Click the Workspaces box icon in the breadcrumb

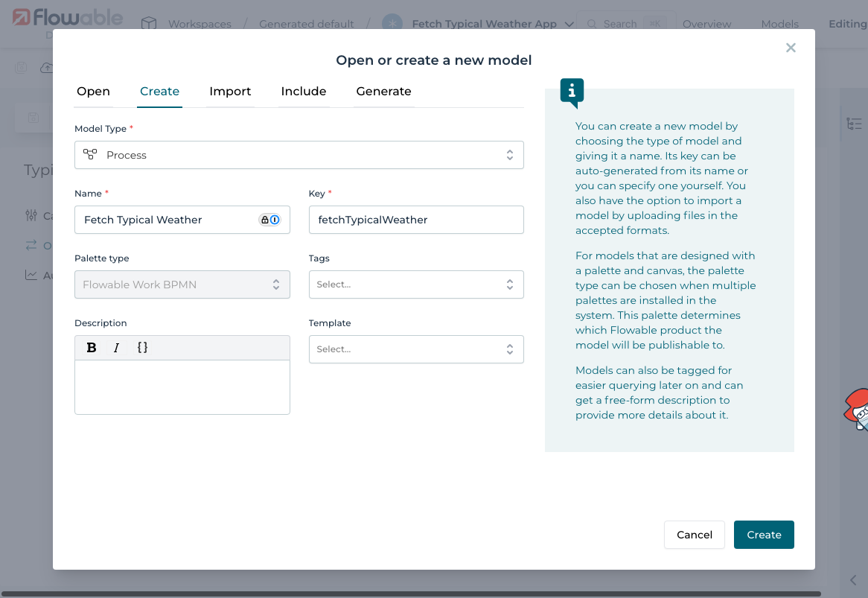148,23
